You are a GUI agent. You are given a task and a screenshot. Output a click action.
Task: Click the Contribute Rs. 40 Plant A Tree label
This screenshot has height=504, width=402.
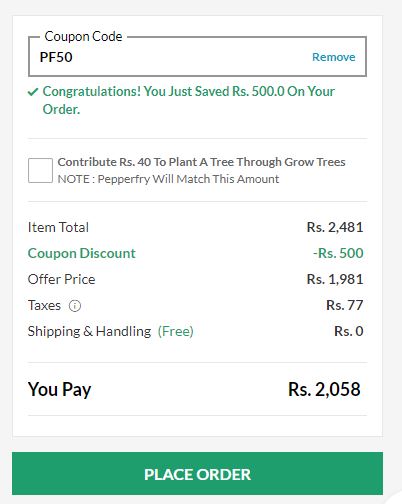201,162
